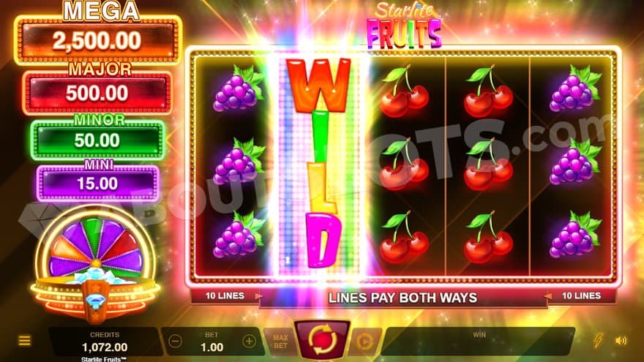Click the expanded WILD reel
The width and height of the screenshot is (644, 362).
[x=318, y=164]
